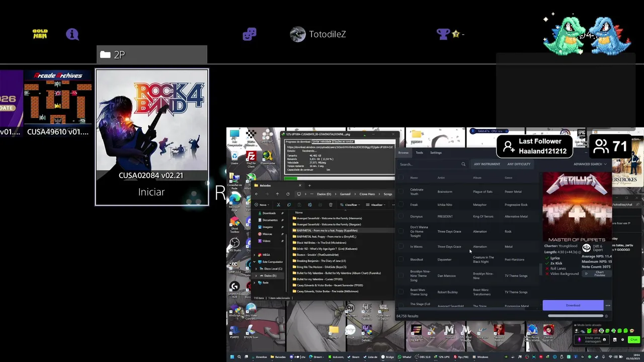Open the Arcade Archives game tile
644x362 pixels.
tap(57, 104)
